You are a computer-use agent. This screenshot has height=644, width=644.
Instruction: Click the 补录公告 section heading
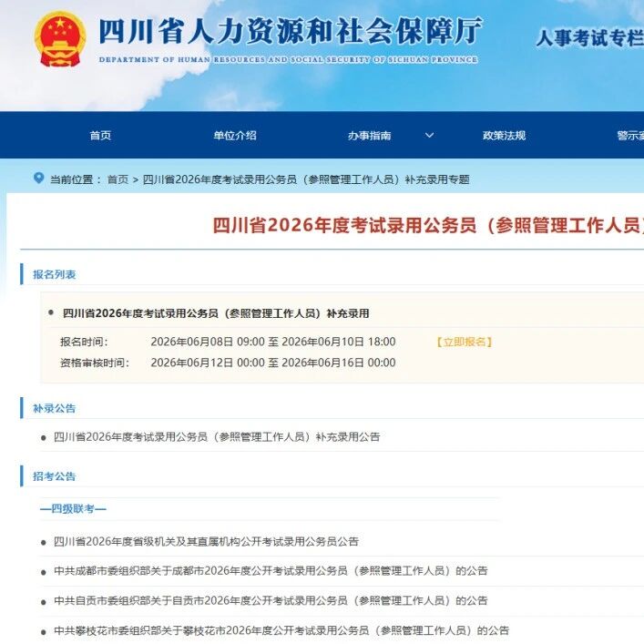point(55,408)
